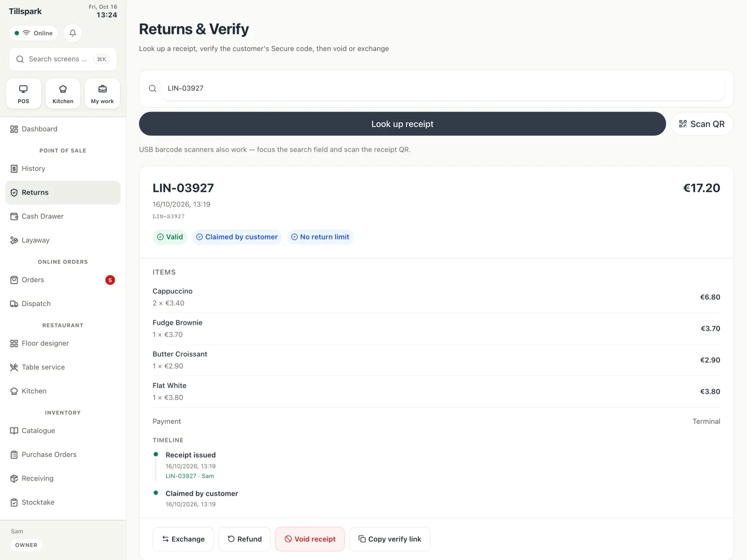Click the Refund button
The width and height of the screenshot is (747, 560).
(x=245, y=539)
